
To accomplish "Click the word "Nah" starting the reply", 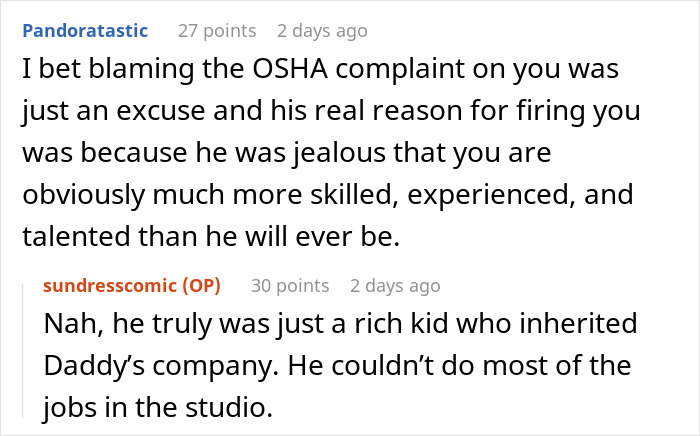I will pos(66,326).
